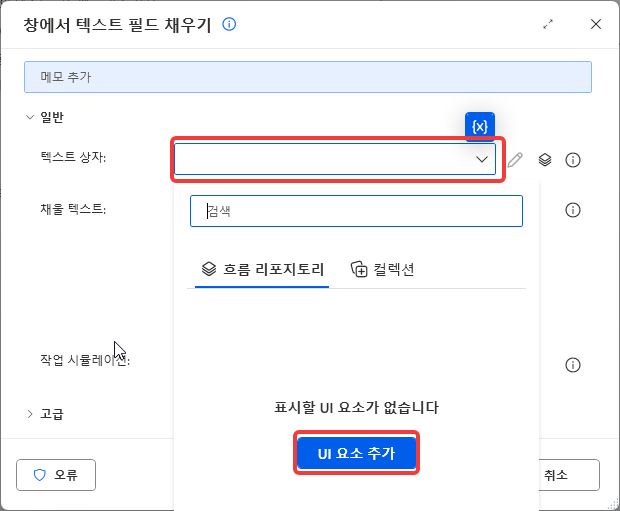Show info for the 작업 시뮬레이션 option
Screen dimensions: 620x511
point(573,365)
